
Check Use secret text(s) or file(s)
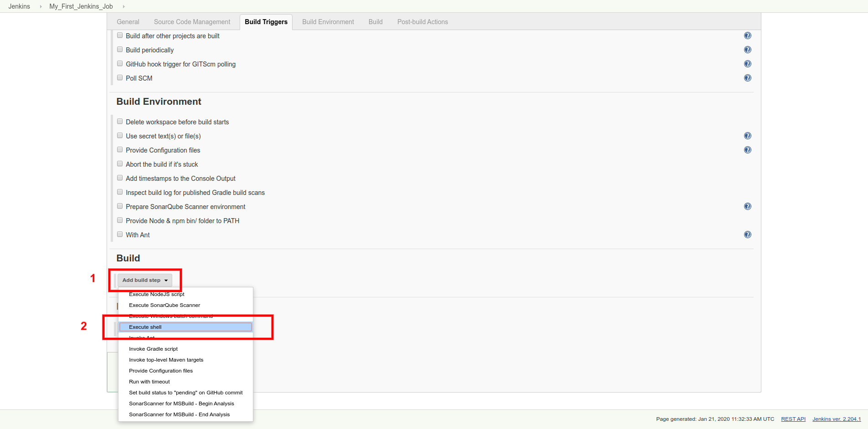pyautogui.click(x=120, y=135)
